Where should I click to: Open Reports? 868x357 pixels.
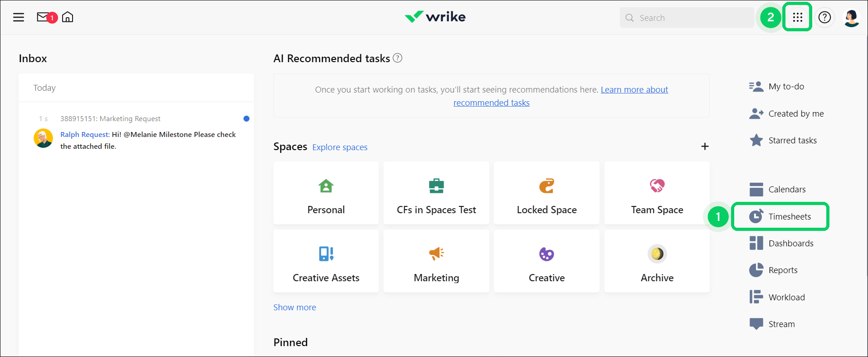point(773,270)
